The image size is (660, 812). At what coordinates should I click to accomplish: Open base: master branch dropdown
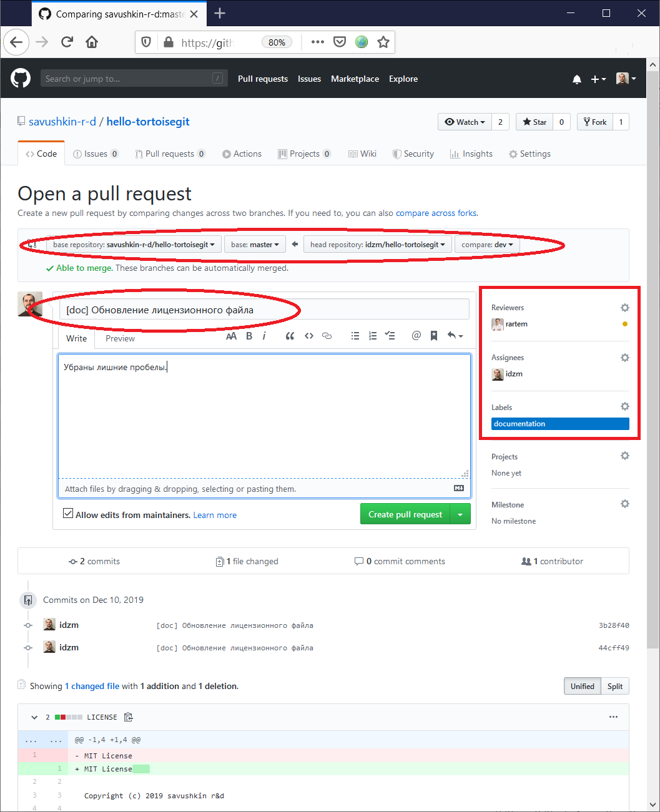coord(255,245)
